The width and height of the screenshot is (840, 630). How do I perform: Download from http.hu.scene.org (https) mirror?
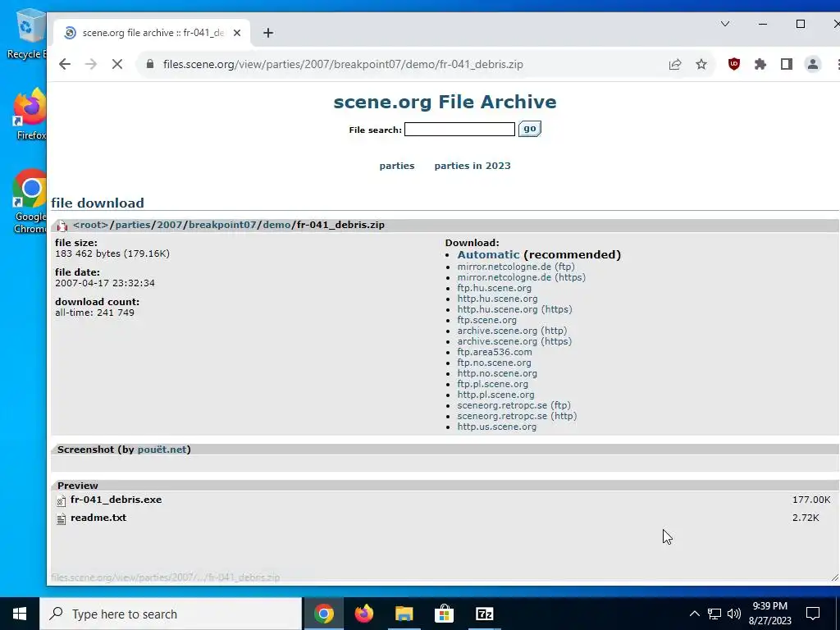515,309
